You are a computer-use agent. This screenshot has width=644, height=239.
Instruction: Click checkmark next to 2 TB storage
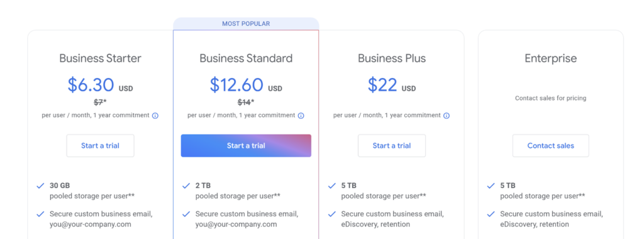tap(186, 186)
